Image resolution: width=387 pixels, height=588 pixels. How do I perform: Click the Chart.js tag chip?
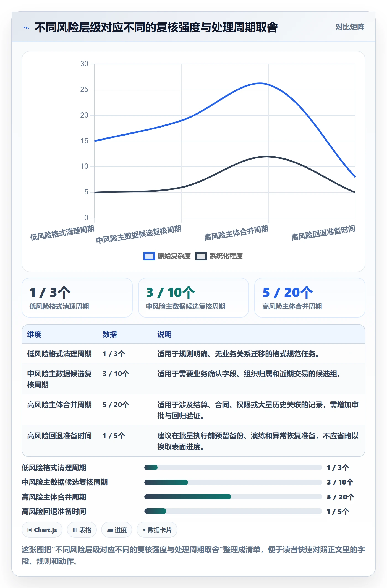[x=42, y=530]
